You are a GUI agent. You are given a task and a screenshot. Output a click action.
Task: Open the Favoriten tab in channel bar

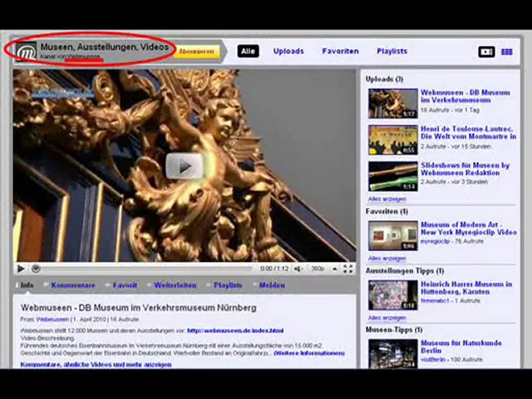pyautogui.click(x=340, y=52)
